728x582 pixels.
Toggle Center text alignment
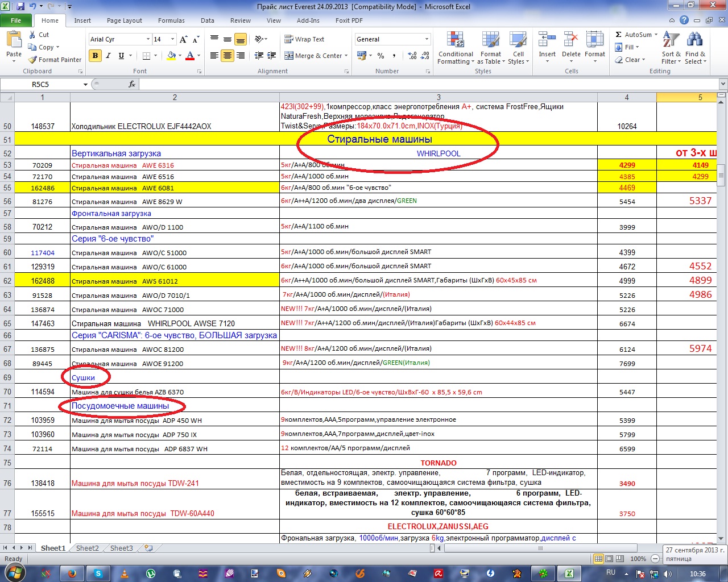coord(227,56)
